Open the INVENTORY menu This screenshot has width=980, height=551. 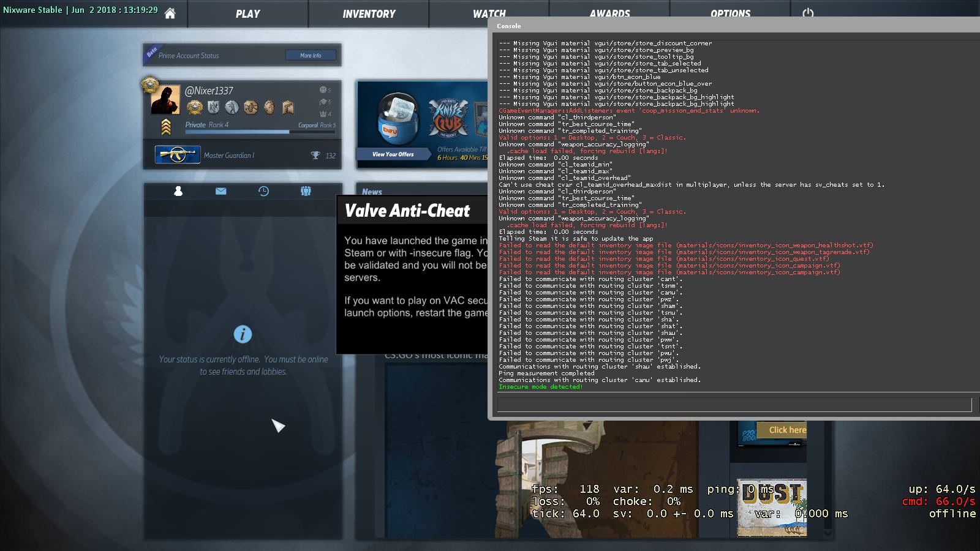pos(369,13)
